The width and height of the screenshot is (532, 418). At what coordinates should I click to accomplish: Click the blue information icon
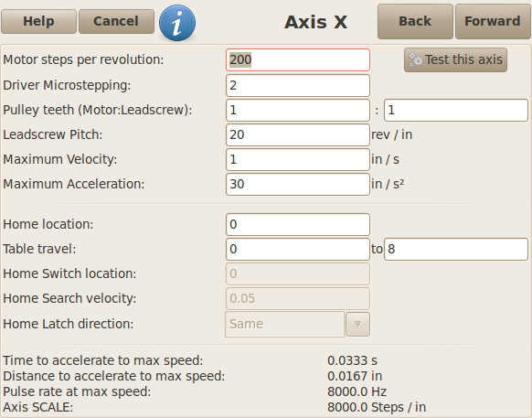click(177, 23)
